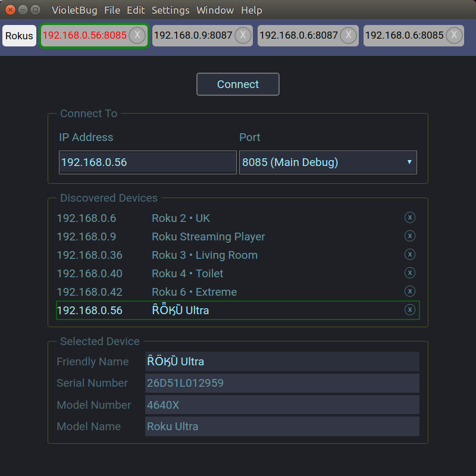Viewport: 476px width, 476px height.
Task: Open the Port dropdown showing 8085 (Main Debug)
Action: [328, 162]
